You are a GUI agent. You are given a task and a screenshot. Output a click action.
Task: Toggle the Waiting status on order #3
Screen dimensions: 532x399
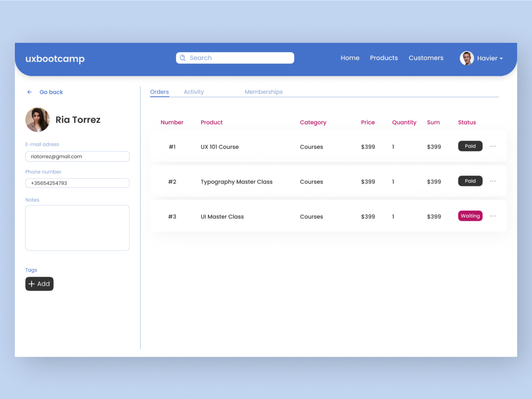point(470,216)
